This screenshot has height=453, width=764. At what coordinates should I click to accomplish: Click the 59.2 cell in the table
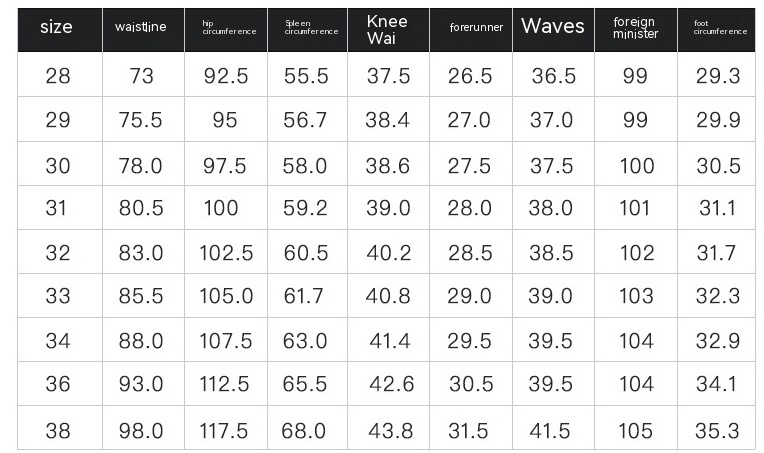click(306, 208)
